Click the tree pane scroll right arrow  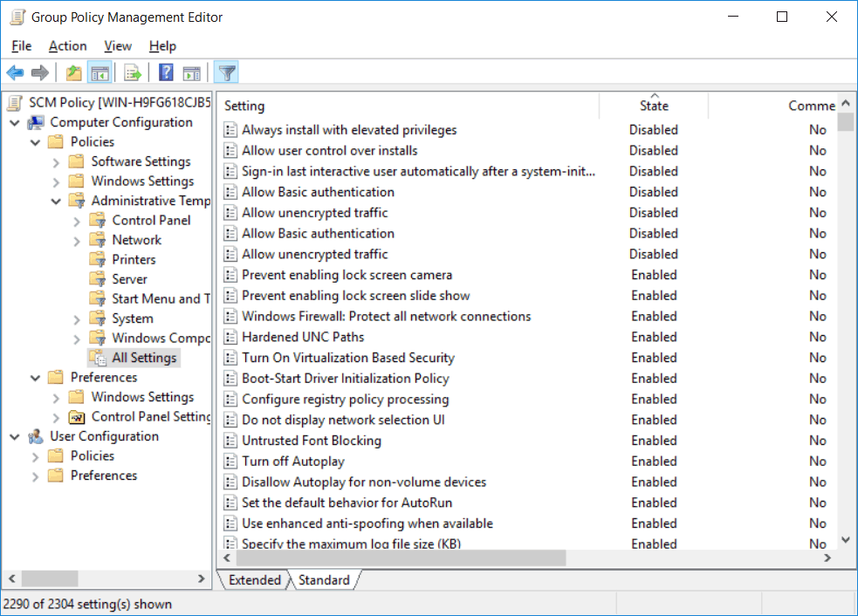point(201,578)
